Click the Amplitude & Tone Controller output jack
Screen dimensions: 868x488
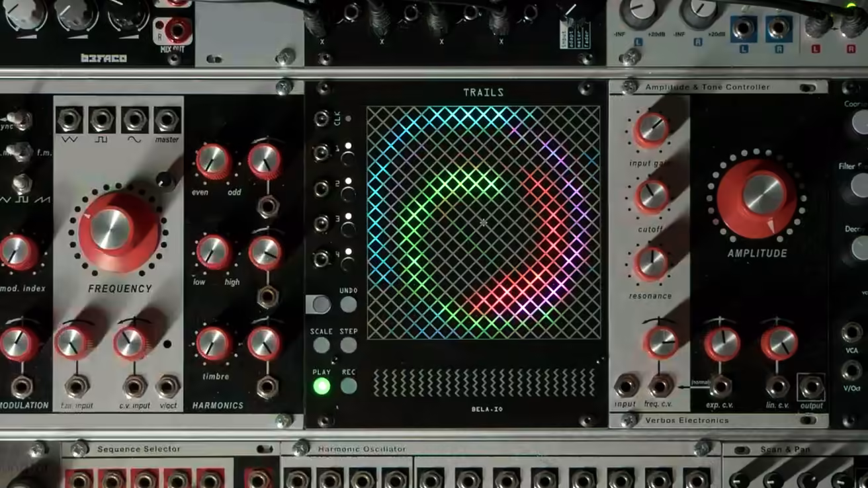[x=811, y=387]
